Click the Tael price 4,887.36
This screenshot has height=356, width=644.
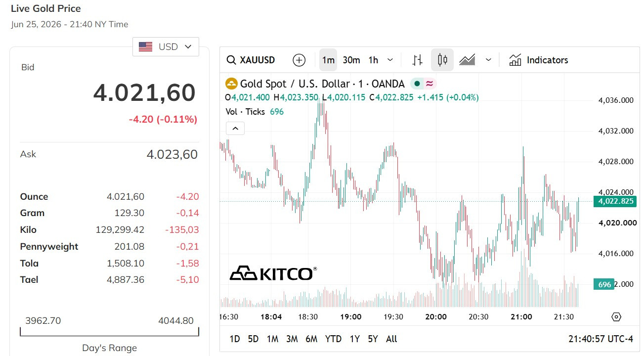[126, 280]
